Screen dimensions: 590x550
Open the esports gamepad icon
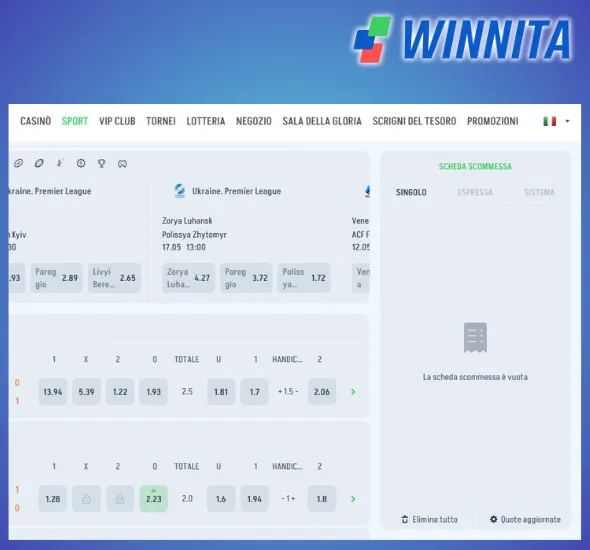point(122,164)
